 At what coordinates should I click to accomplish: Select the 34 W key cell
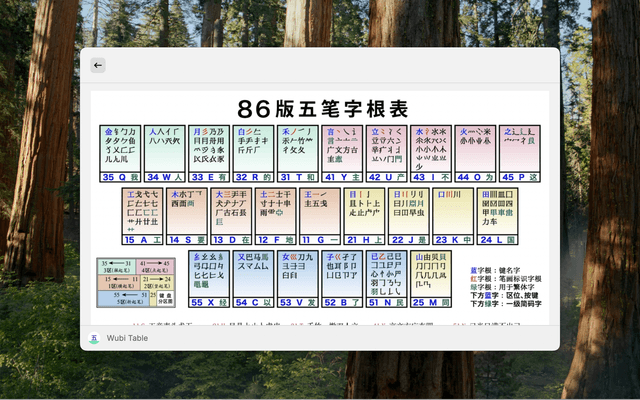point(165,153)
